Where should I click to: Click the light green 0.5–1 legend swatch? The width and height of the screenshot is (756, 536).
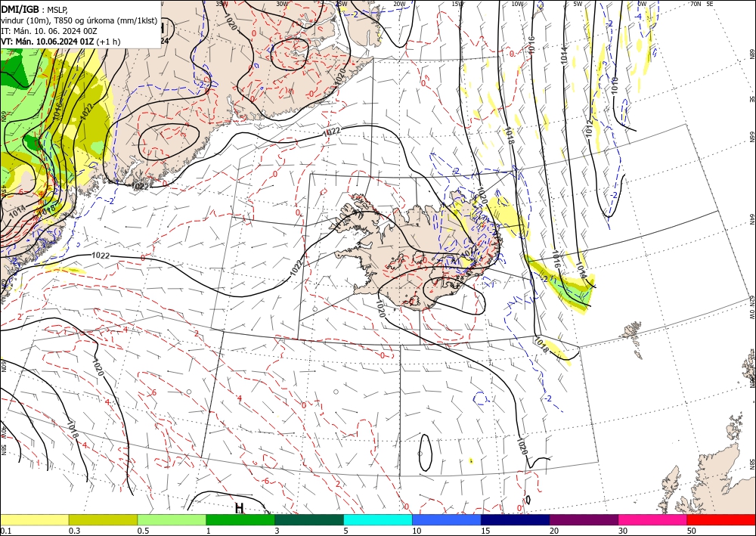[172, 519]
